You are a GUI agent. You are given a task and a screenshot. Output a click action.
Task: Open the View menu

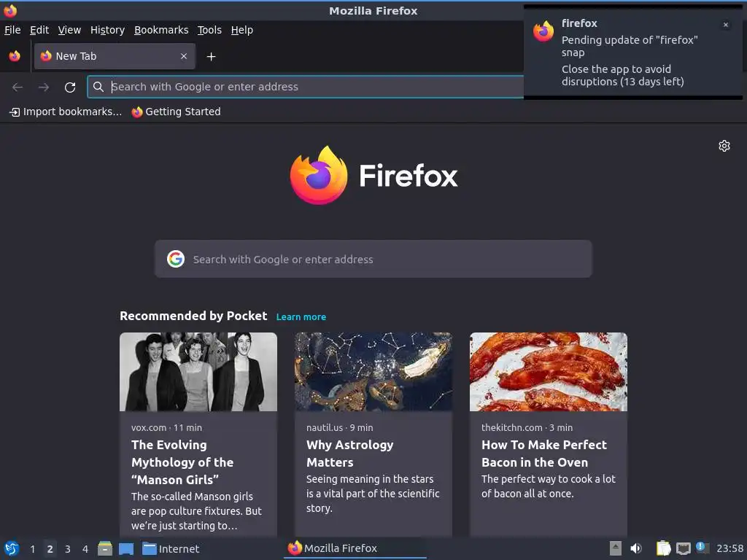69,30
